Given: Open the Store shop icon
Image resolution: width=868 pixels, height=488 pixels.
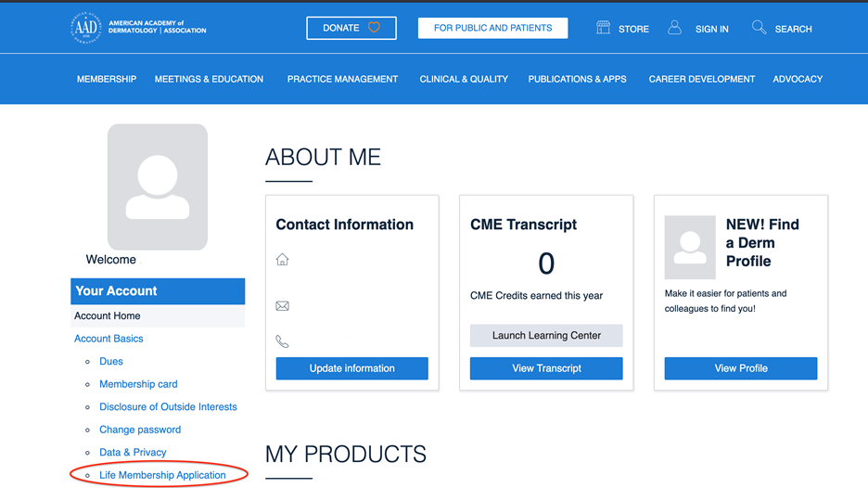Looking at the screenshot, I should (x=603, y=27).
